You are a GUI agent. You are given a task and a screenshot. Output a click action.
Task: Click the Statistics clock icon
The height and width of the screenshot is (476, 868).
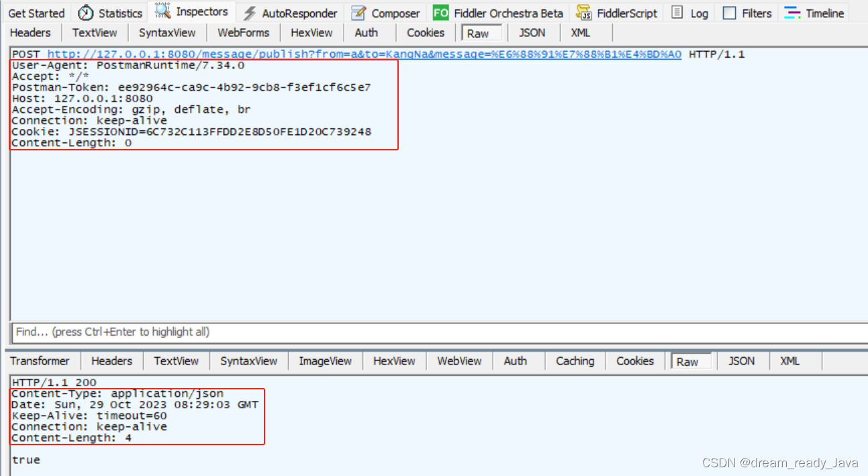point(86,13)
